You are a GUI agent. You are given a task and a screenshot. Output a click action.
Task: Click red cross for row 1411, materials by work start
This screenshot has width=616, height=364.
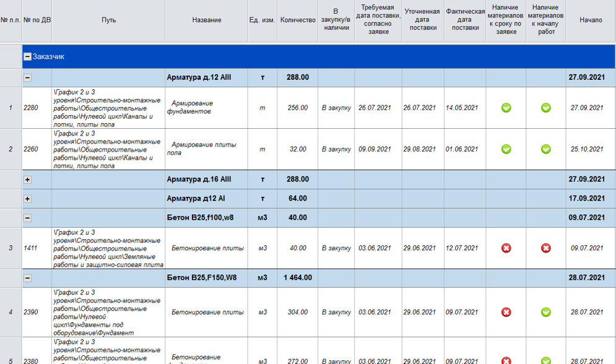pos(545,248)
